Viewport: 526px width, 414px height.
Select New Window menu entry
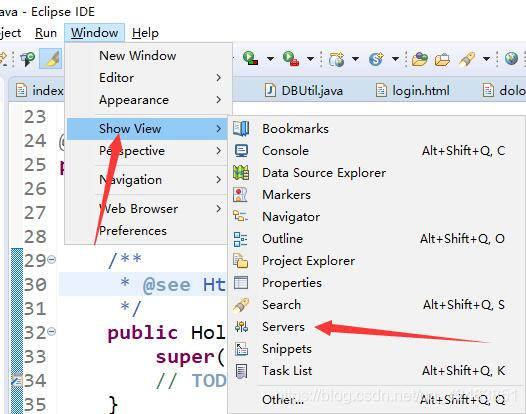click(x=147, y=56)
